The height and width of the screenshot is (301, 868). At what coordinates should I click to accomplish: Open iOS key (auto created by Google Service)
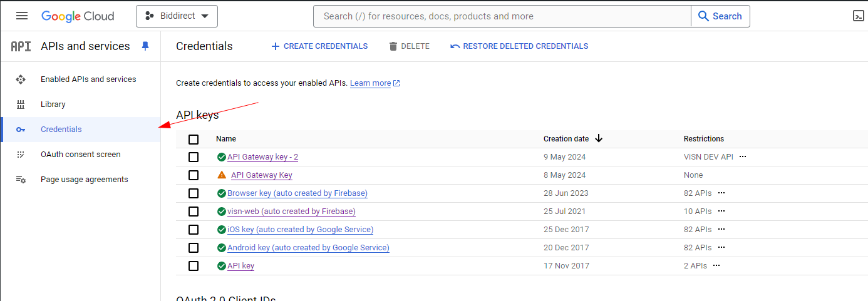click(x=300, y=230)
